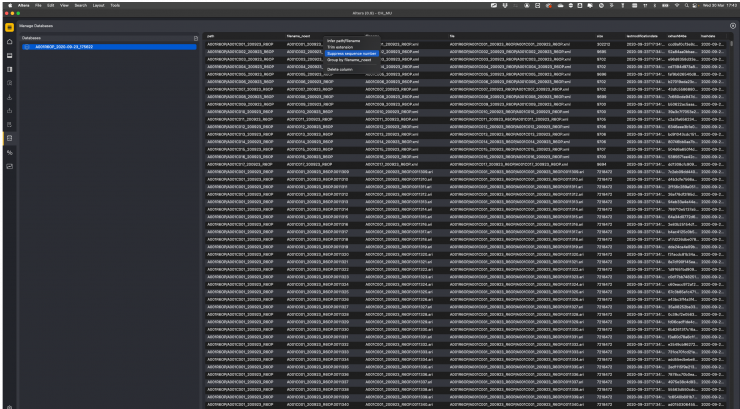This screenshot has height=409, width=740.
Task: Select 'Group by filename_noext' context menu entry
Action: (350, 61)
